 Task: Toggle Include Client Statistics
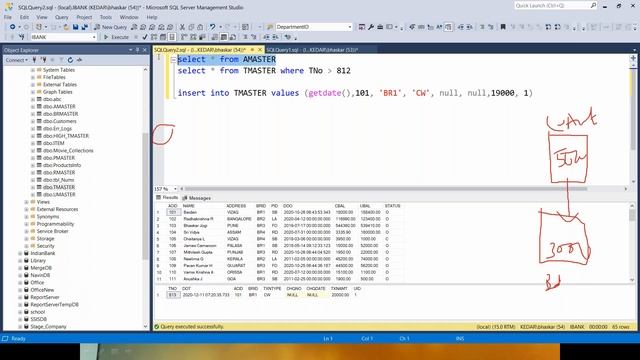[x=202, y=37]
